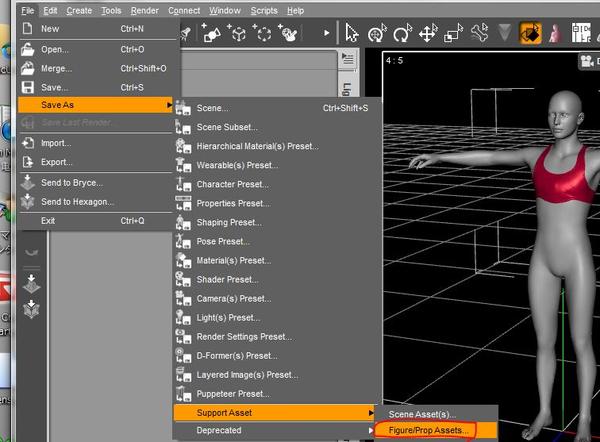Viewport: 600px width, 442px height.
Task: Open the viewport camera selector
Action: (589, 61)
